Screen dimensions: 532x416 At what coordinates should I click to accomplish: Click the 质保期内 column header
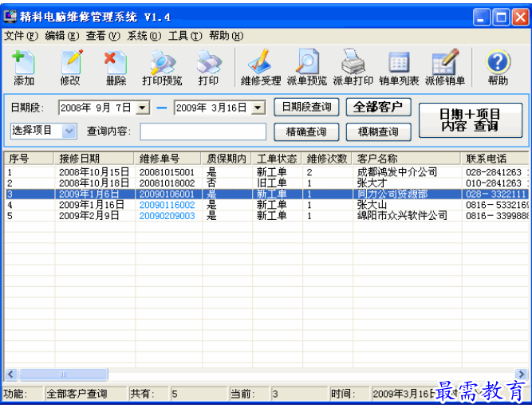[227, 159]
